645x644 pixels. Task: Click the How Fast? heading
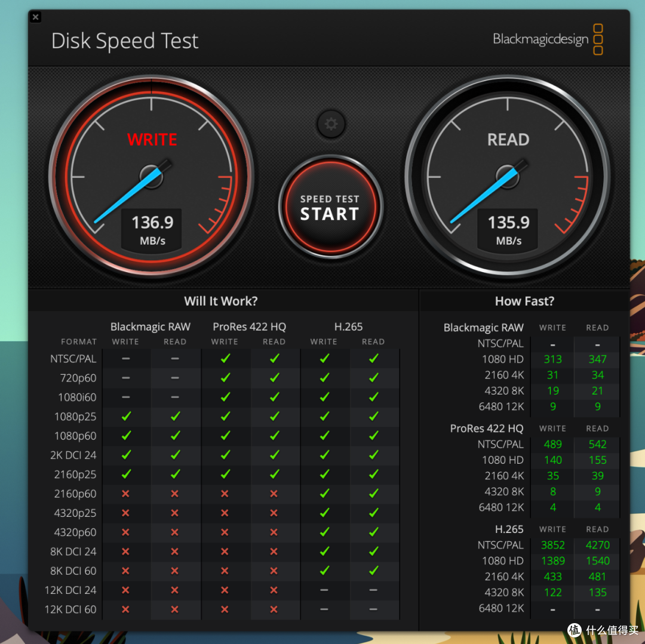[524, 301]
